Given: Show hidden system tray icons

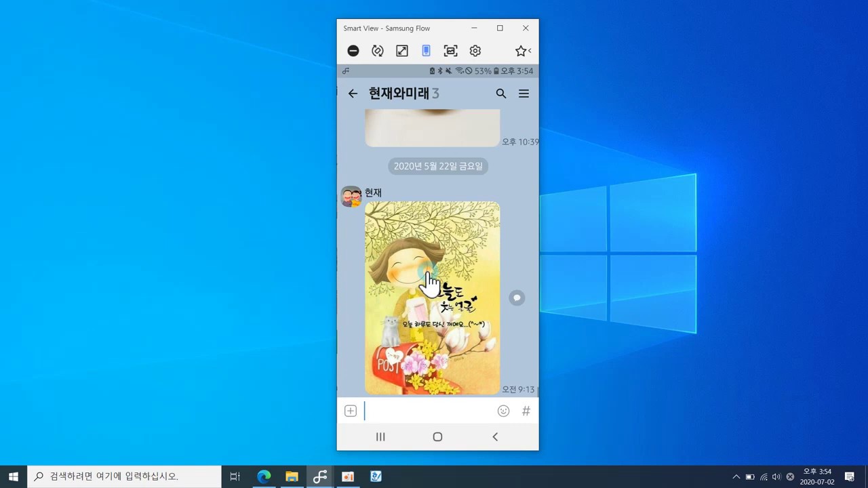Looking at the screenshot, I should [x=736, y=476].
